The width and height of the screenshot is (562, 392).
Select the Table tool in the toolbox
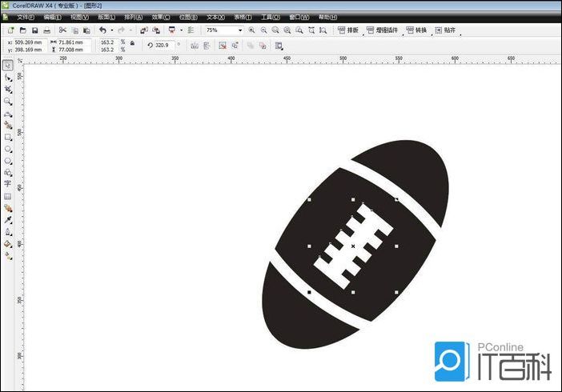click(x=7, y=196)
